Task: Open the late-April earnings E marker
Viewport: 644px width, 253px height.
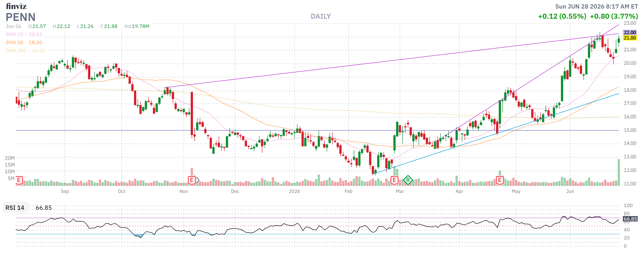Action: pyautogui.click(x=499, y=180)
